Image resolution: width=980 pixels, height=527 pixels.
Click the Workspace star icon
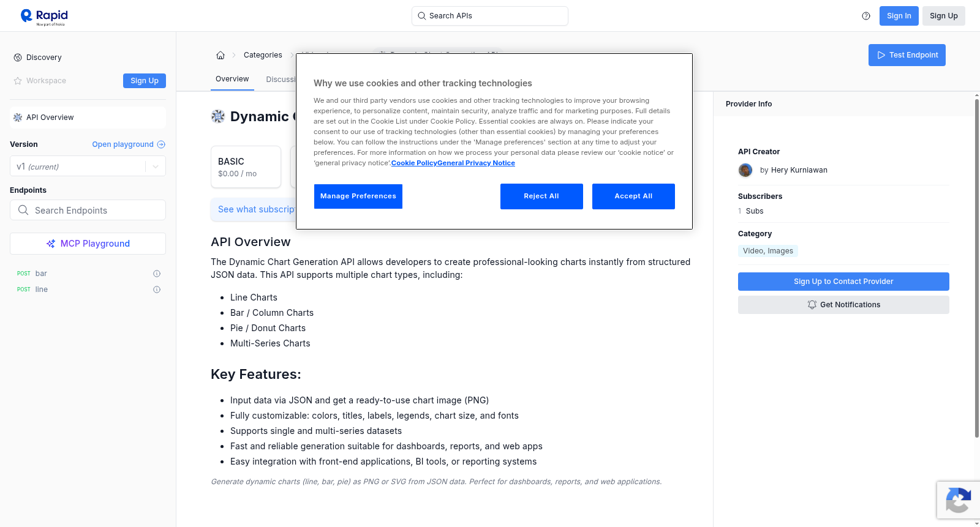click(x=18, y=81)
